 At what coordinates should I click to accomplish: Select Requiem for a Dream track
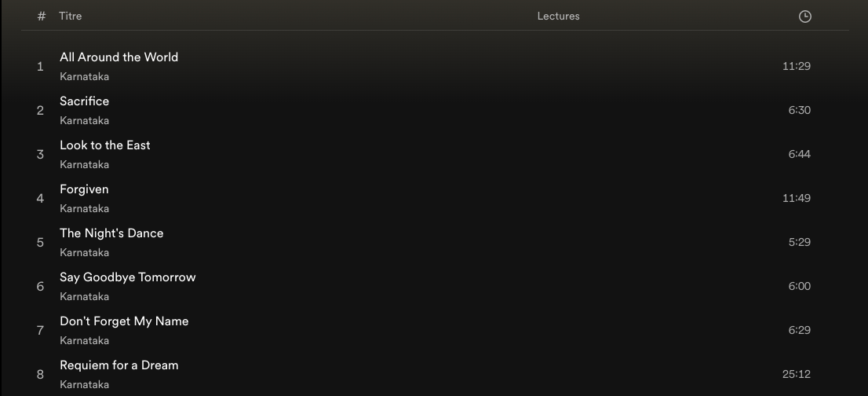[x=119, y=365]
